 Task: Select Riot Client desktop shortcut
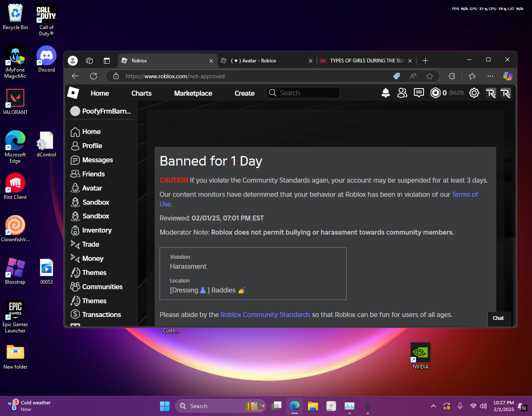pos(15,186)
